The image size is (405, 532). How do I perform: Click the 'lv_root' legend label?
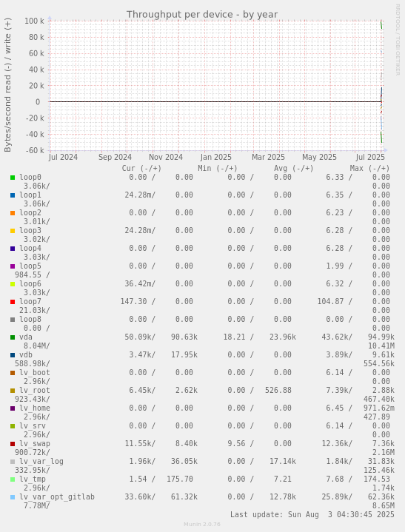tap(35, 390)
